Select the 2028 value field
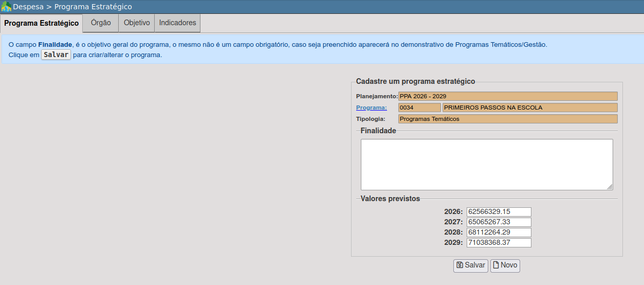 498,233
